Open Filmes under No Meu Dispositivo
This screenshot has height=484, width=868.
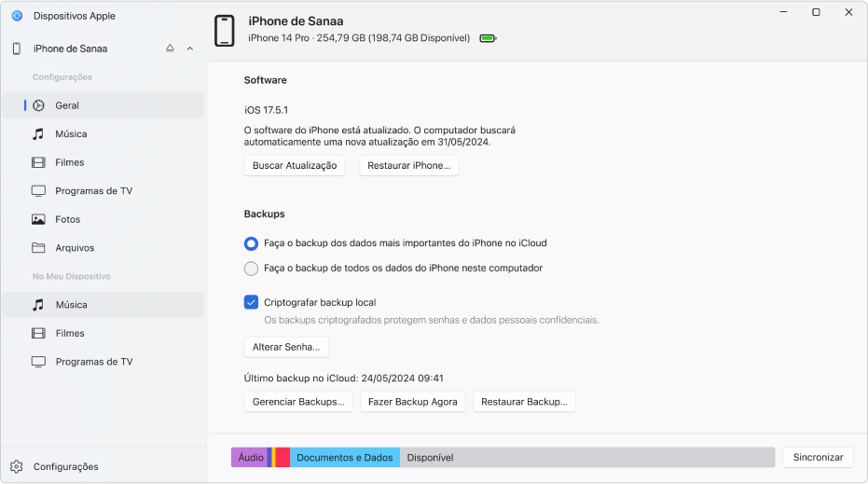click(103, 333)
